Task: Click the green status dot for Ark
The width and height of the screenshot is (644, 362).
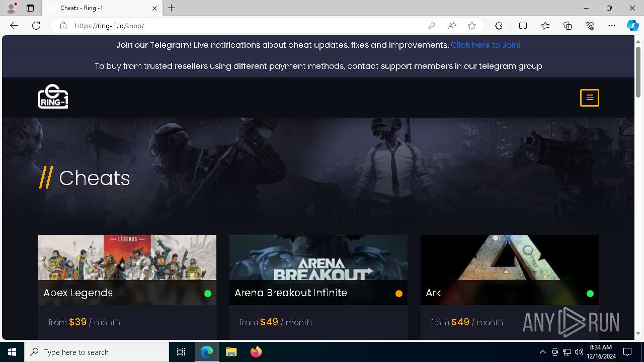Action: click(x=590, y=294)
